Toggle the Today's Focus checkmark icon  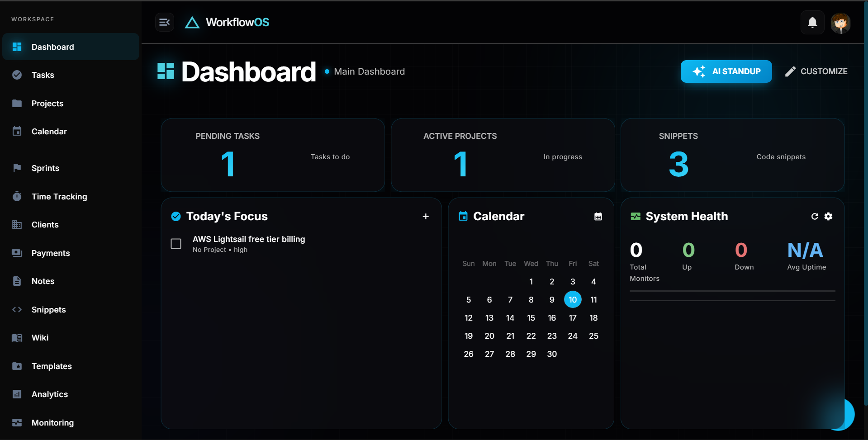[x=175, y=216]
